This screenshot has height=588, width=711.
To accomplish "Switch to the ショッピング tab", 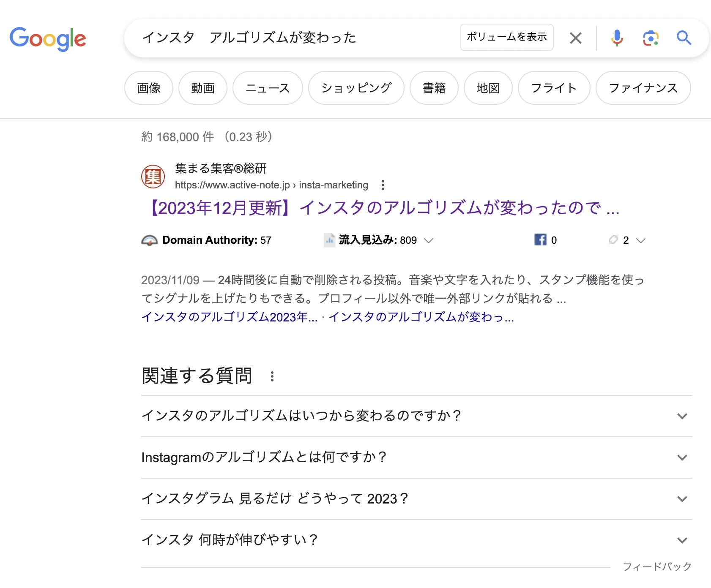I will [x=356, y=88].
